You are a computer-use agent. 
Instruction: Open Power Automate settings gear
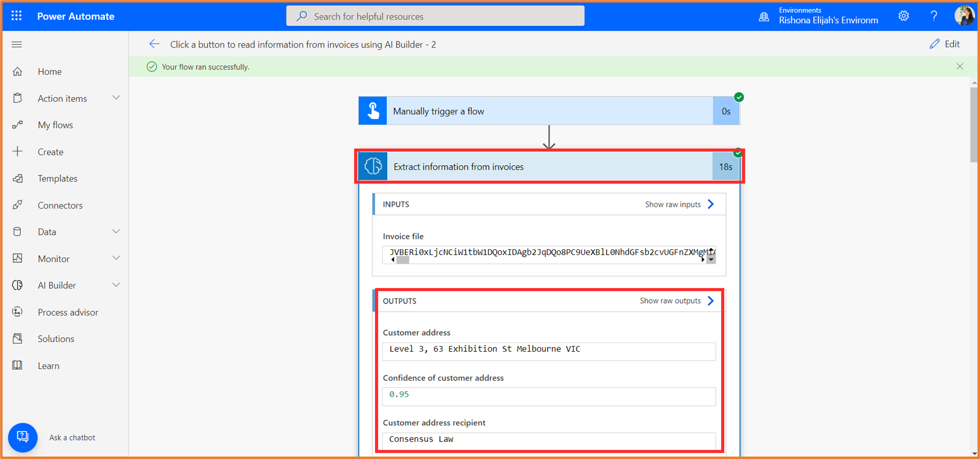[x=903, y=16]
